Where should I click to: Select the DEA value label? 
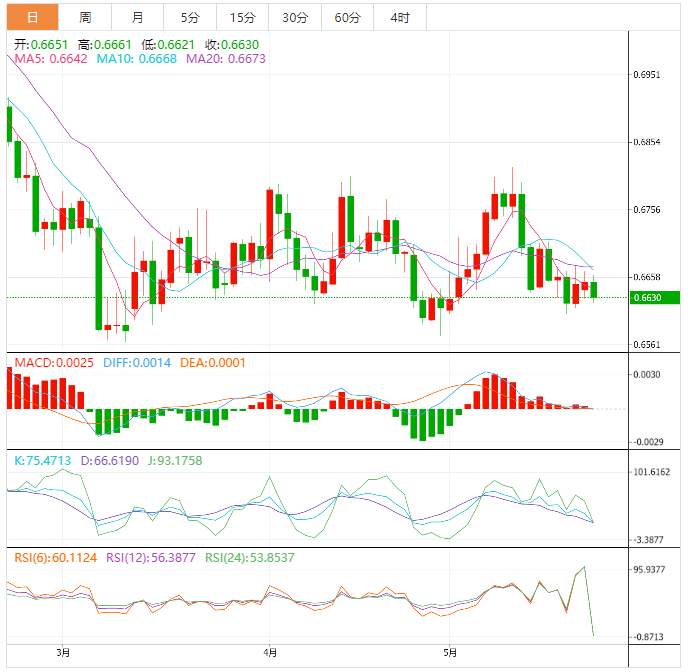tap(212, 363)
